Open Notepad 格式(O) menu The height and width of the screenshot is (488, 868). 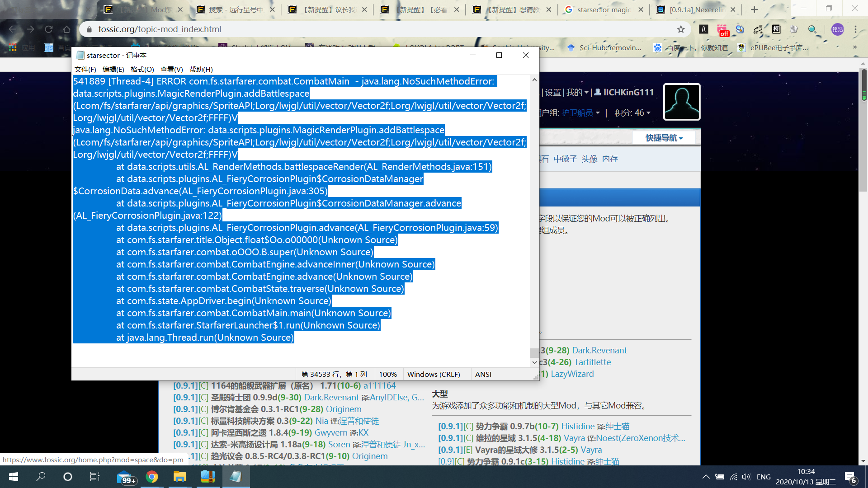142,69
